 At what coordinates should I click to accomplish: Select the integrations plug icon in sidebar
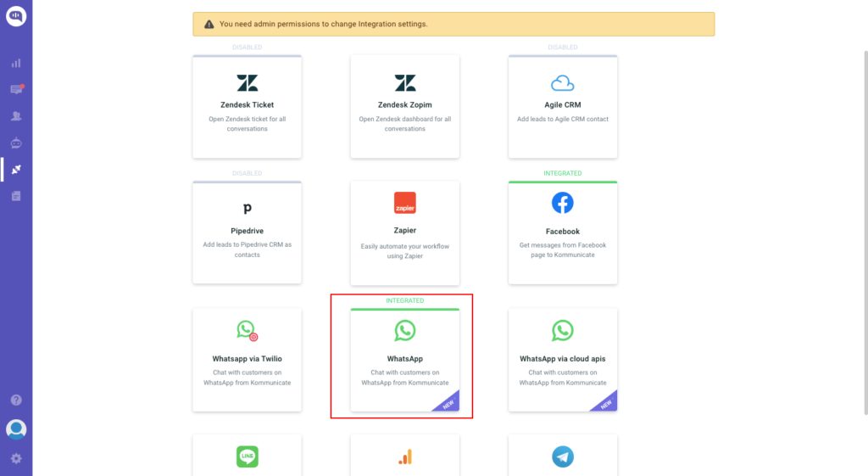16,169
